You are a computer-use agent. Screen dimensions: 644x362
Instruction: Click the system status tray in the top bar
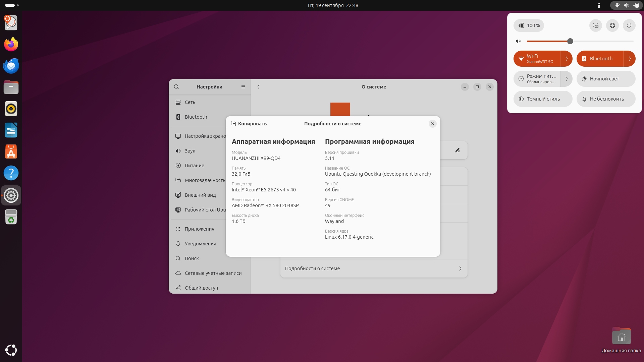tap(626, 5)
